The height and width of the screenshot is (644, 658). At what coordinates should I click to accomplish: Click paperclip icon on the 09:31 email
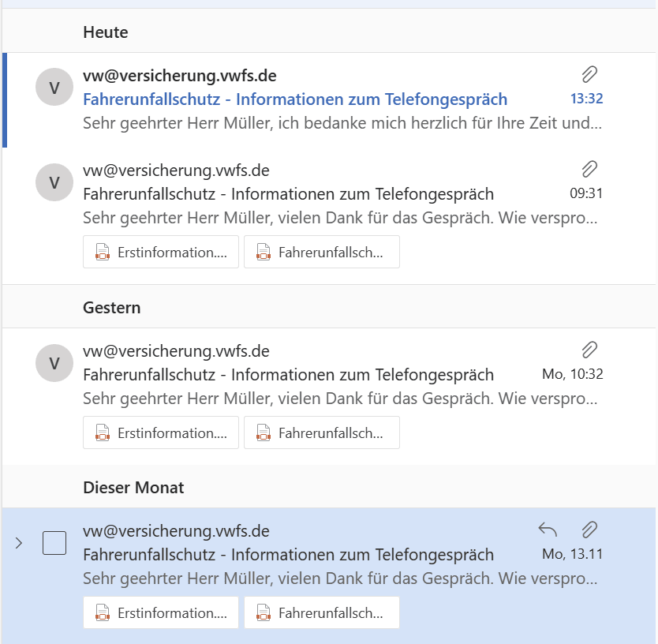[x=589, y=169]
